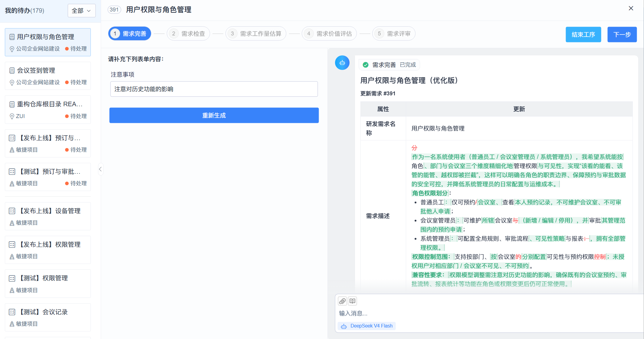Click the task icon of 【发布上线】设备管理

coord(12,211)
